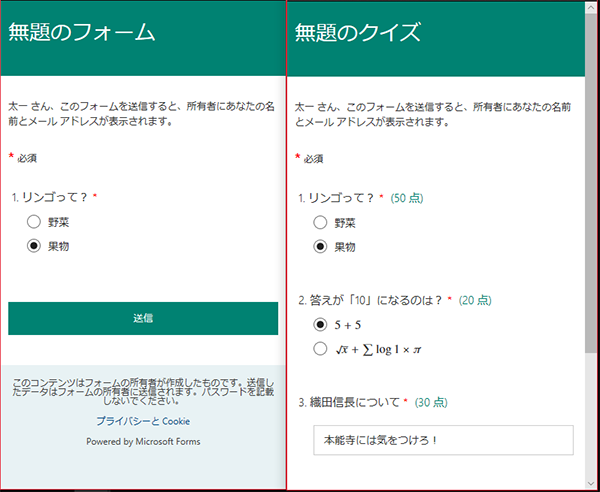Click question 3 text 織田信長について
600x492 pixels.
354,402
